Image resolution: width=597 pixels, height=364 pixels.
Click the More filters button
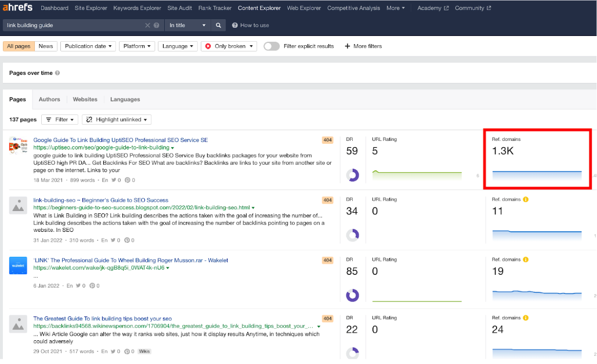pyautogui.click(x=363, y=46)
